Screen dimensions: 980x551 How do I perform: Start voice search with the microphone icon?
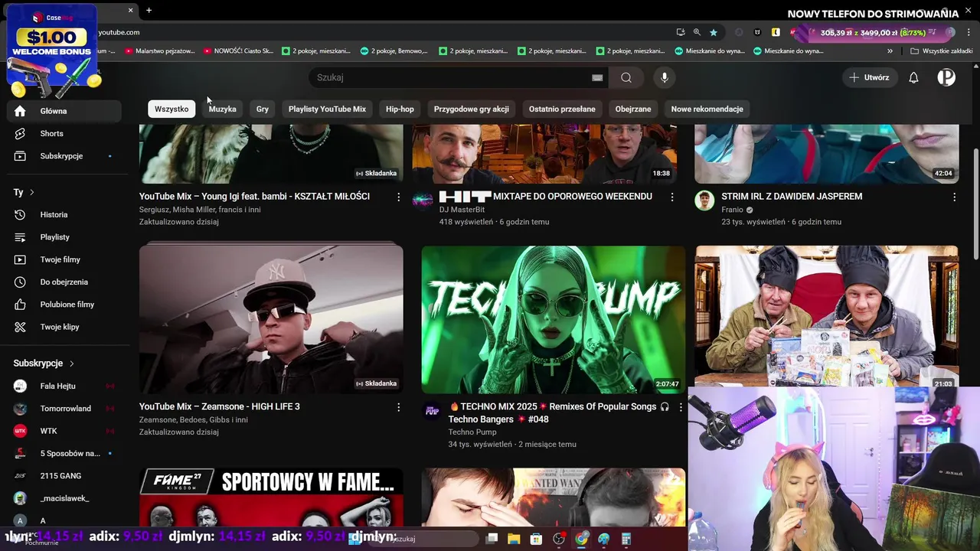tap(665, 77)
